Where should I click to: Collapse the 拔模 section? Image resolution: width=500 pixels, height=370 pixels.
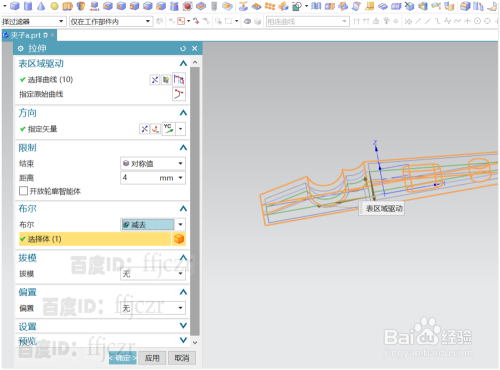click(183, 258)
